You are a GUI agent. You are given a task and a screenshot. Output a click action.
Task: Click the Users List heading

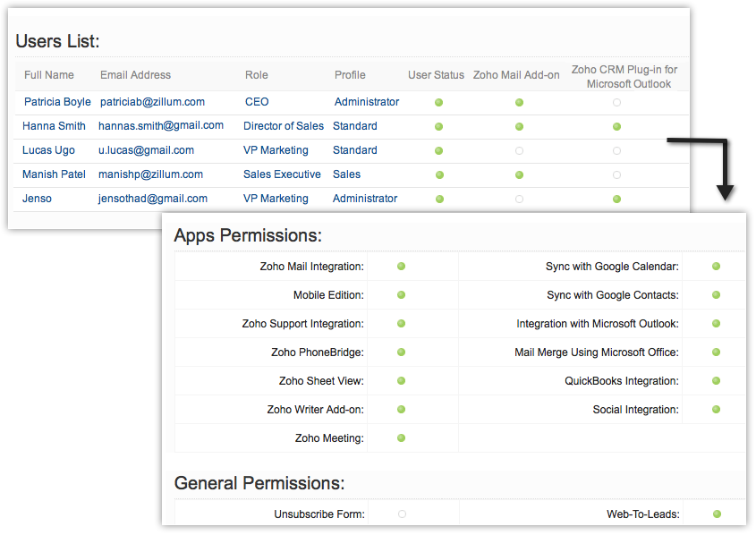[x=57, y=41]
